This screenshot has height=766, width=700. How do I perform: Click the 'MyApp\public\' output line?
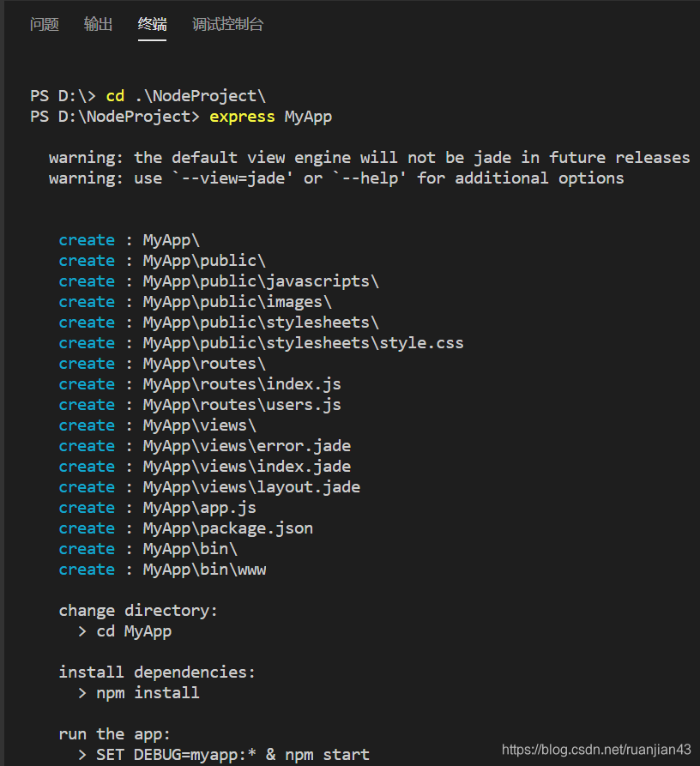pos(162,261)
